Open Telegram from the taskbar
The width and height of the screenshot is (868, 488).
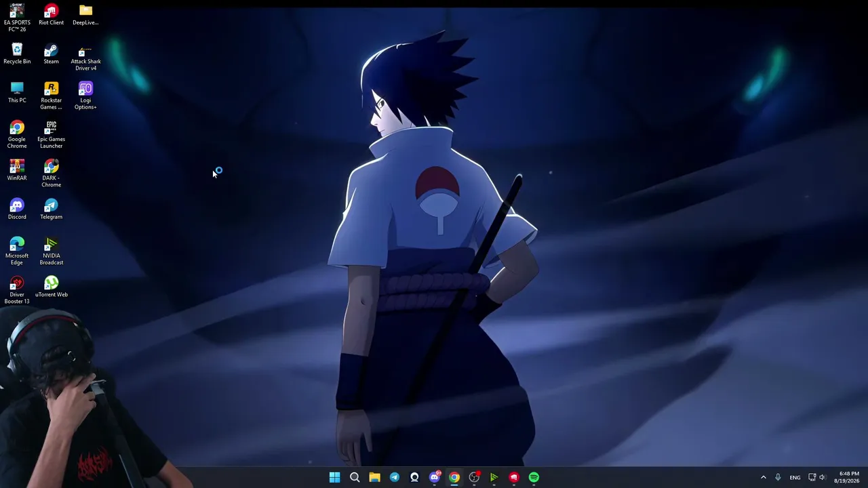click(395, 477)
